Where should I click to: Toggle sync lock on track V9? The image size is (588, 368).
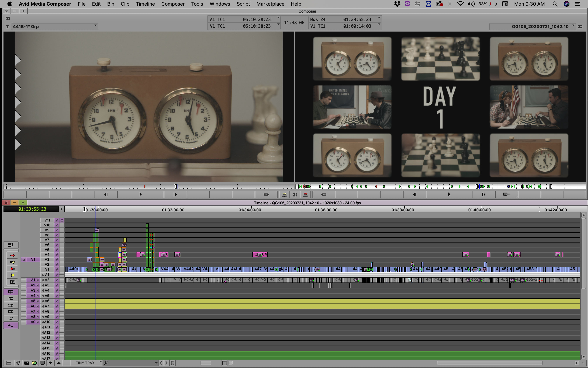tap(57, 230)
